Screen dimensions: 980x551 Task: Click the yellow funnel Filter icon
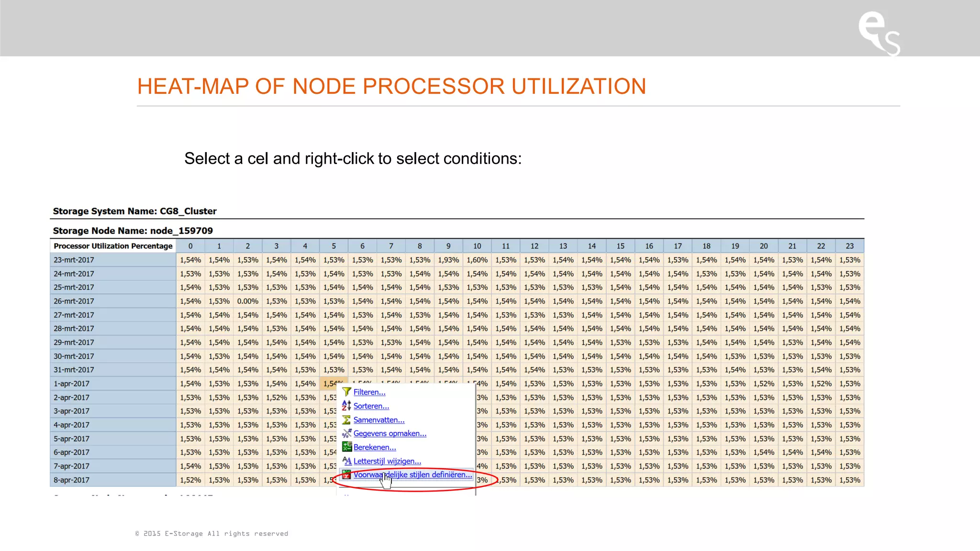pyautogui.click(x=346, y=392)
